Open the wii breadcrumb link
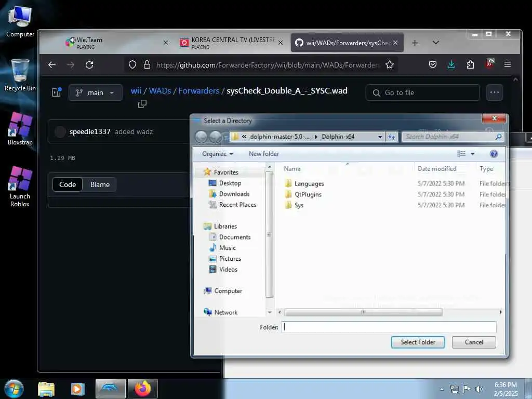The height and width of the screenshot is (399, 532). 136,91
